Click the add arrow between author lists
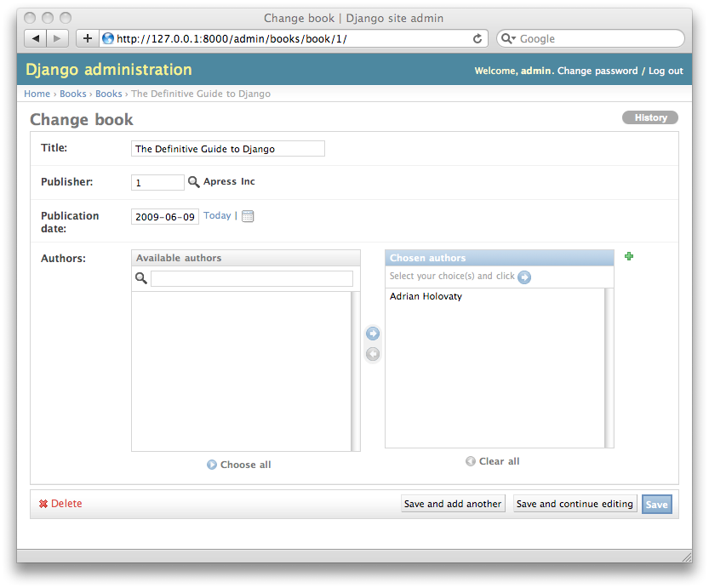The width and height of the screenshot is (709, 588). [x=372, y=334]
